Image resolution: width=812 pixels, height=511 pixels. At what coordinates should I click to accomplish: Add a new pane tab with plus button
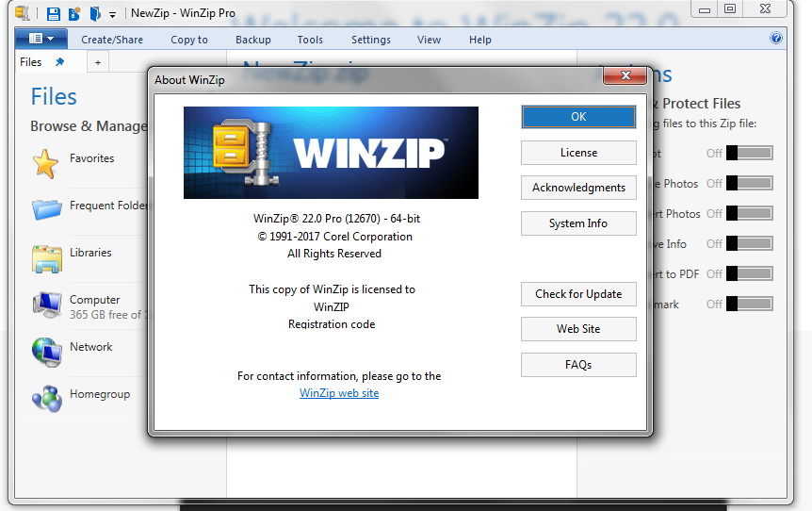[98, 63]
